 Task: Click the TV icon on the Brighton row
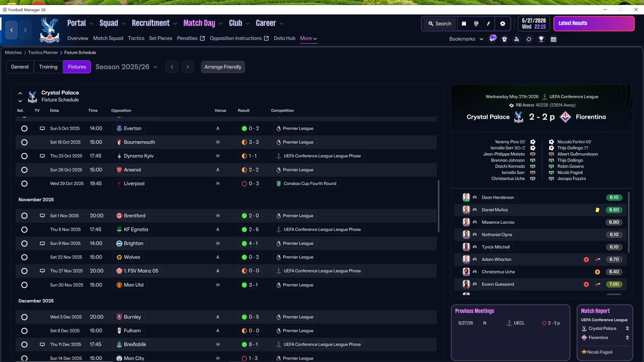point(42,244)
